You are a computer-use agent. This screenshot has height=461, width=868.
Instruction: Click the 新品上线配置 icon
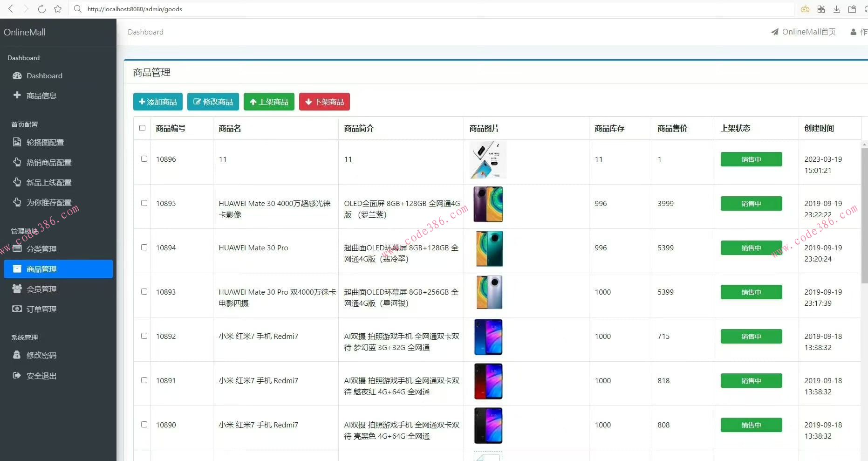pos(17,182)
